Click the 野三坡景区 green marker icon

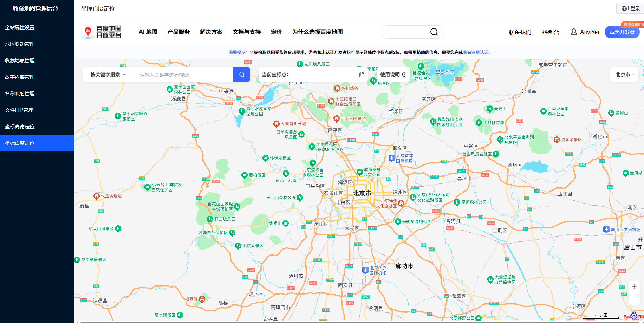(210, 219)
